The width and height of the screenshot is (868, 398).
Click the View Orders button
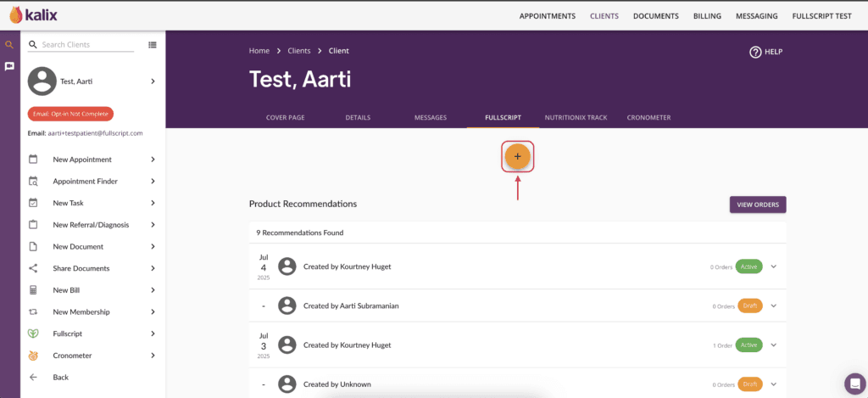(x=758, y=205)
